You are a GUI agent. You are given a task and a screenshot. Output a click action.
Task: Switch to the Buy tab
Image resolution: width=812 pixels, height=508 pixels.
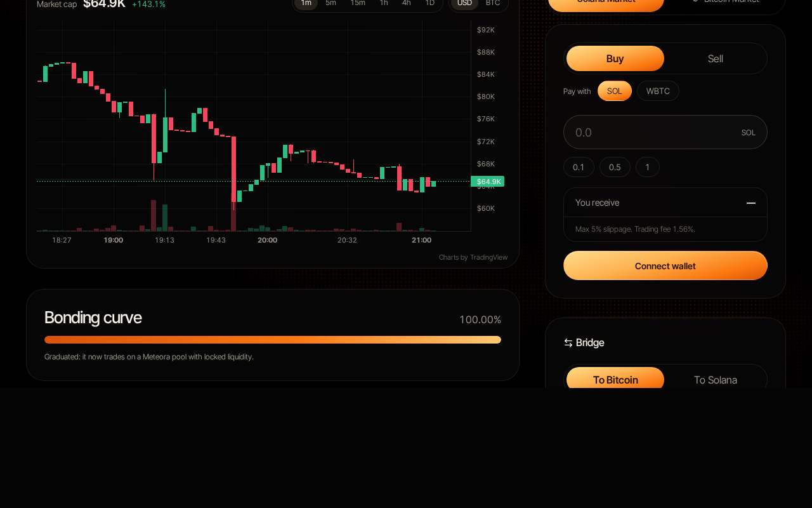[615, 58]
